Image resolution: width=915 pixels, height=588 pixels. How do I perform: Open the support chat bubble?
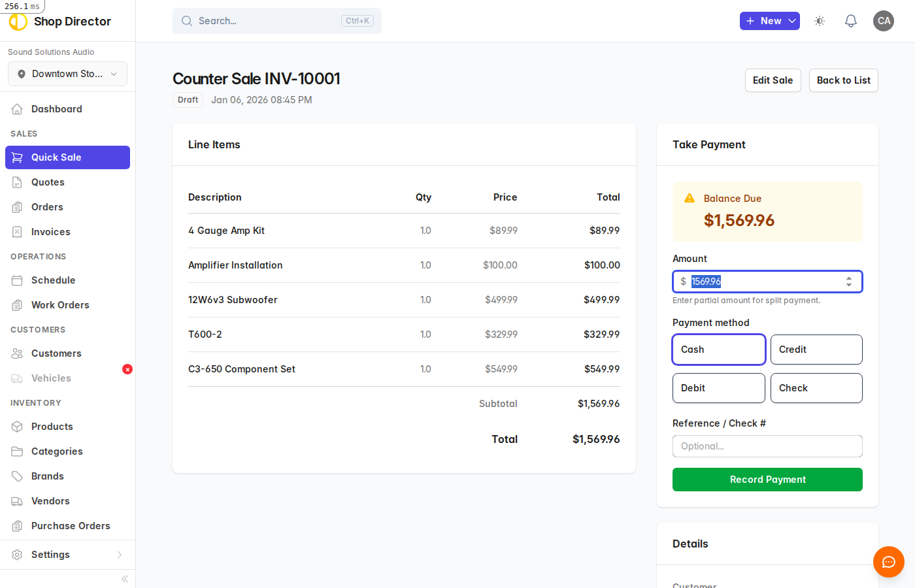point(888,562)
